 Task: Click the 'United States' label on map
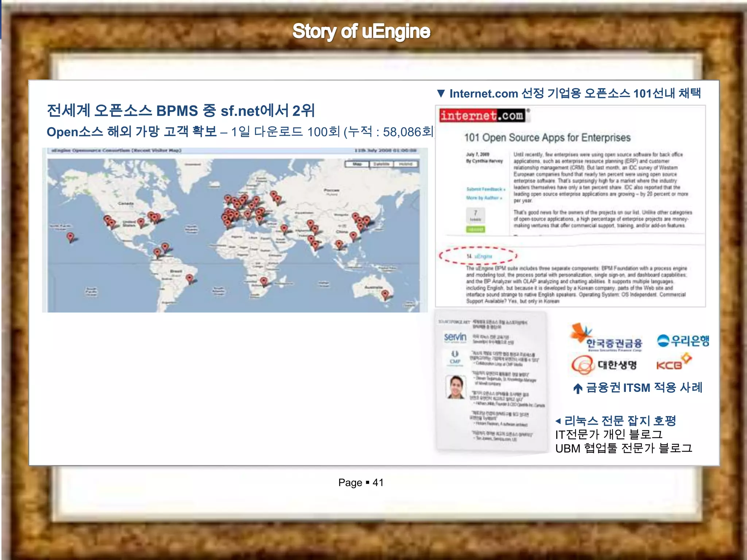coord(129,223)
